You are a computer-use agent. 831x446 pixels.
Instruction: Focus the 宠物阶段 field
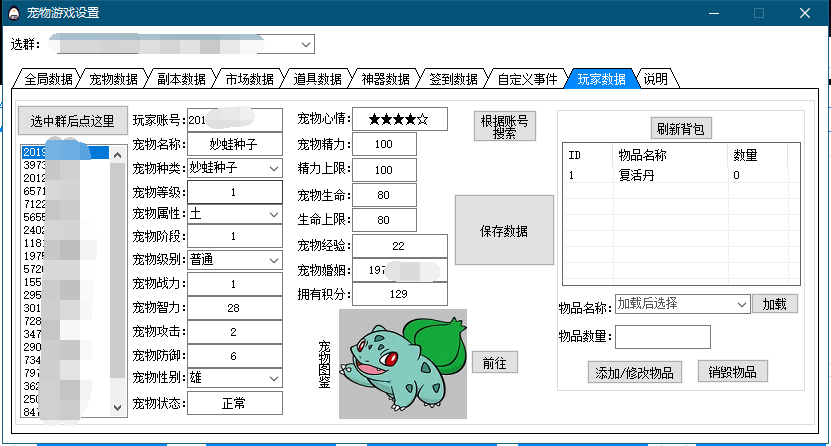click(x=235, y=236)
